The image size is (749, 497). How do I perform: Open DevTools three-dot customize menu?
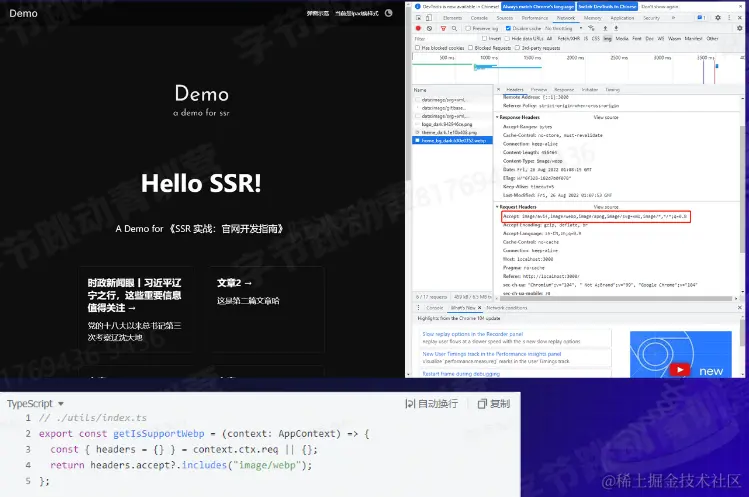(729, 18)
